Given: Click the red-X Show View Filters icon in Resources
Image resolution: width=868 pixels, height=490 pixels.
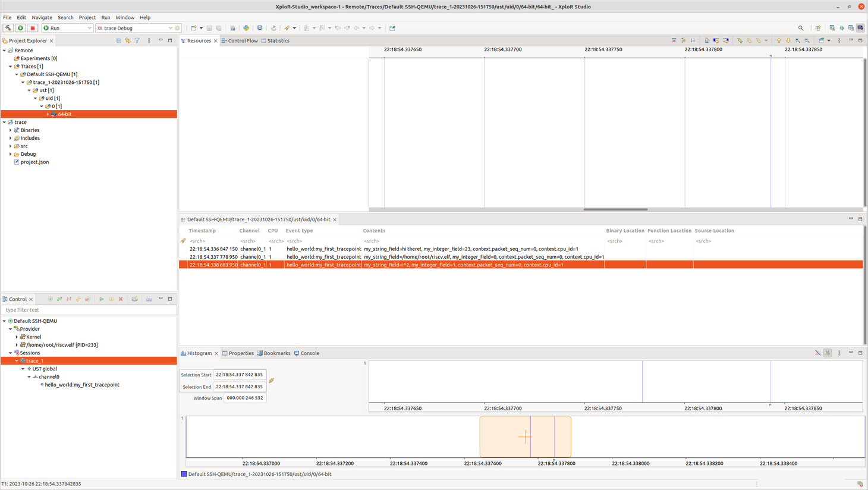Looking at the screenshot, I should tap(674, 40).
